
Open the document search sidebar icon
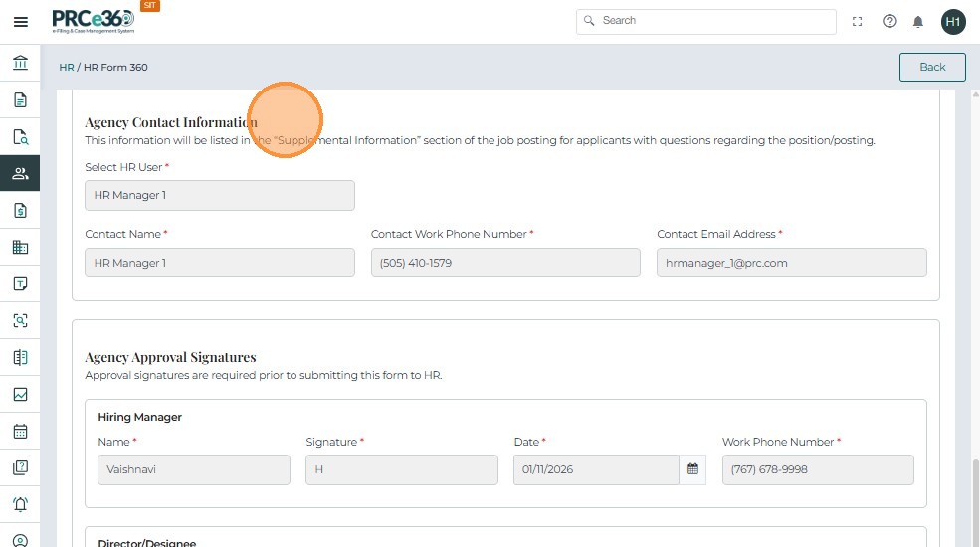20,137
